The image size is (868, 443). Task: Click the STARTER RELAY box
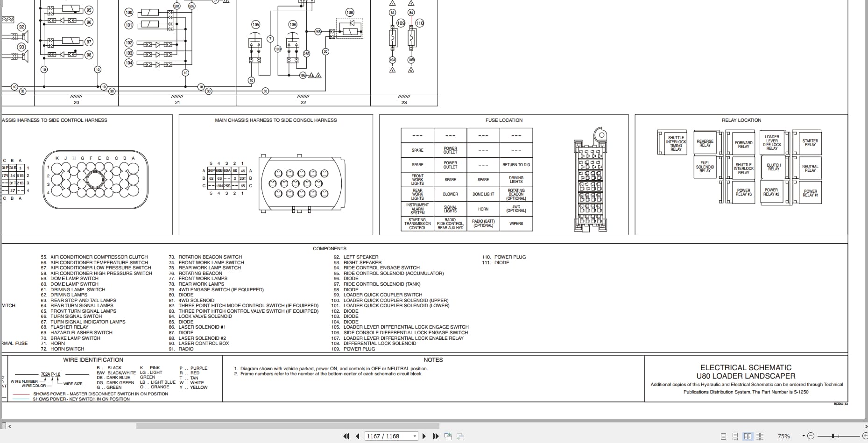(810, 143)
